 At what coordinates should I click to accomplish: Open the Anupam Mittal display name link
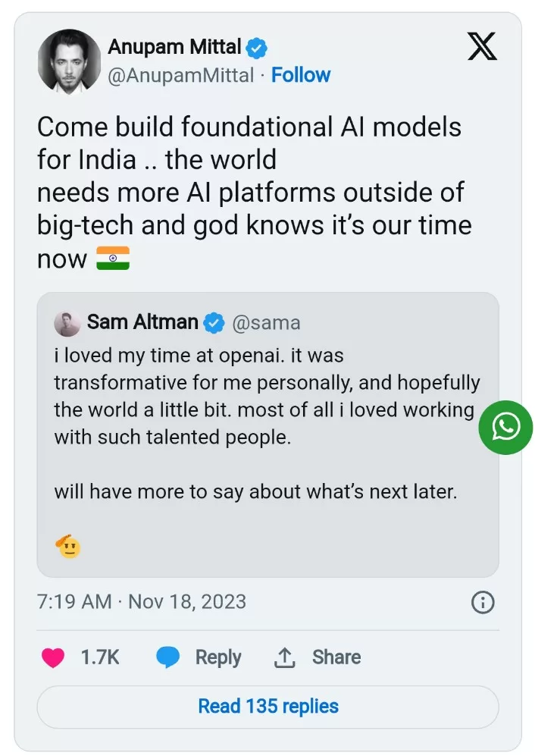tap(174, 47)
